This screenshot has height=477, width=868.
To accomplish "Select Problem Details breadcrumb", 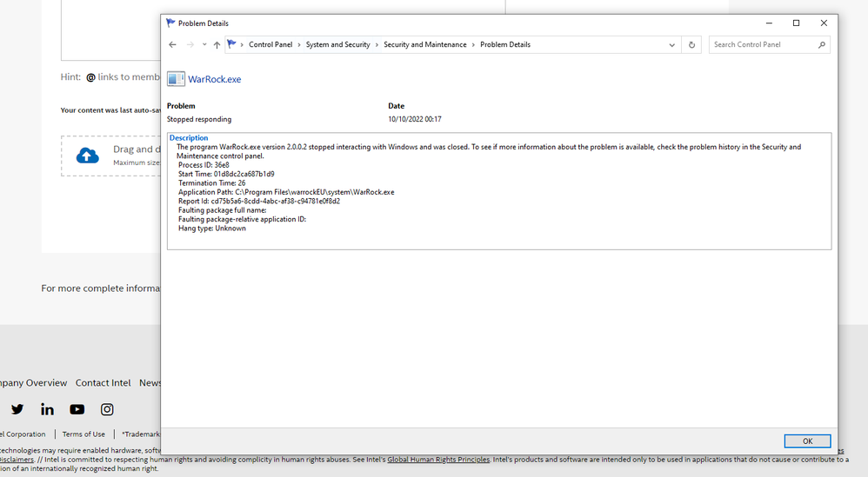I will coord(504,45).
